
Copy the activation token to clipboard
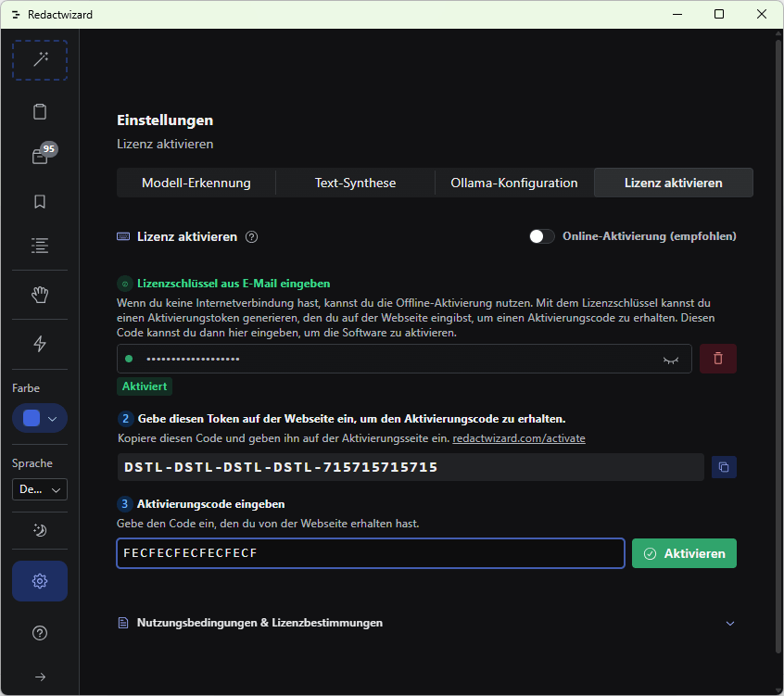click(724, 467)
